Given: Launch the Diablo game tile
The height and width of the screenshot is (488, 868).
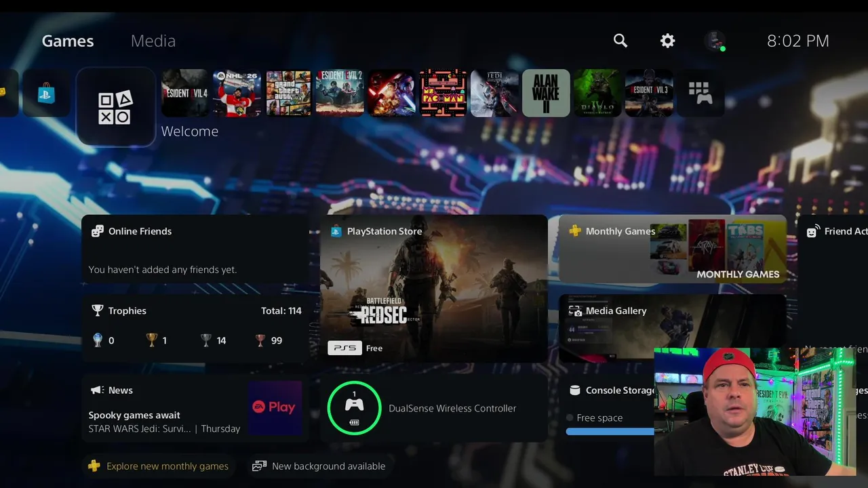Looking at the screenshot, I should point(597,93).
